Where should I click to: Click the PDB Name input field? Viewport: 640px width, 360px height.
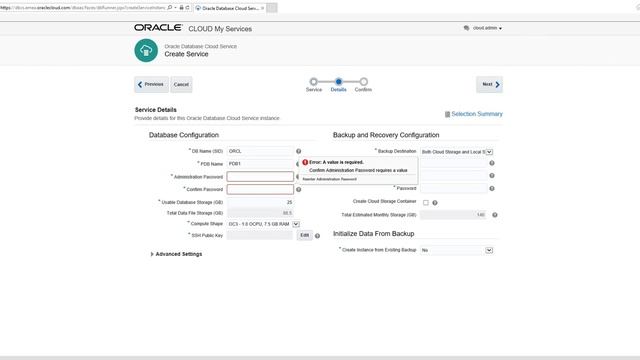click(260, 164)
